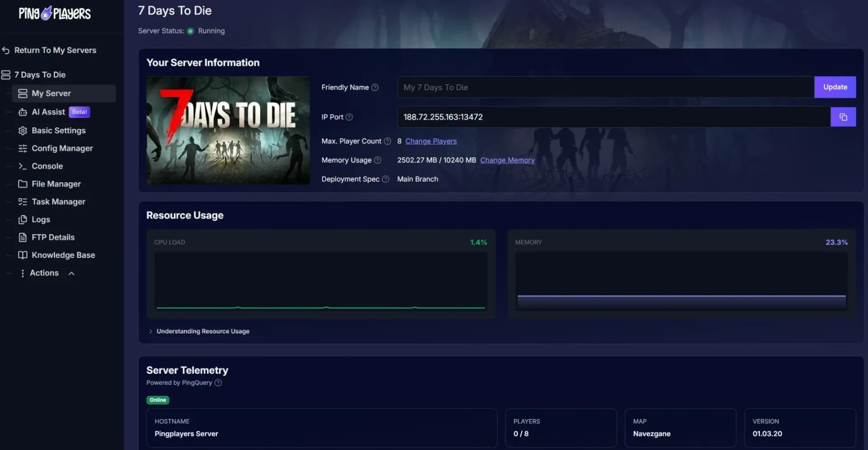Click the 7 Days To Die game cover image
The width and height of the screenshot is (868, 450).
(x=228, y=130)
